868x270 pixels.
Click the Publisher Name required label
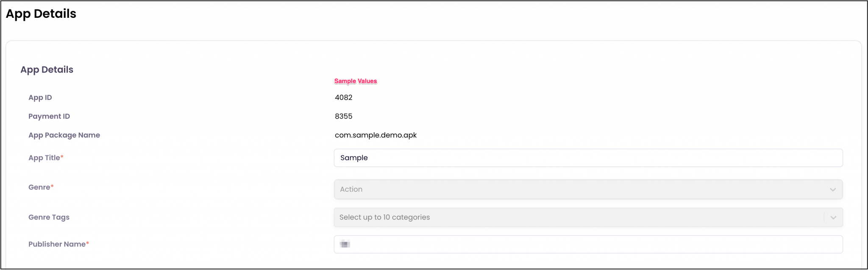click(58, 244)
